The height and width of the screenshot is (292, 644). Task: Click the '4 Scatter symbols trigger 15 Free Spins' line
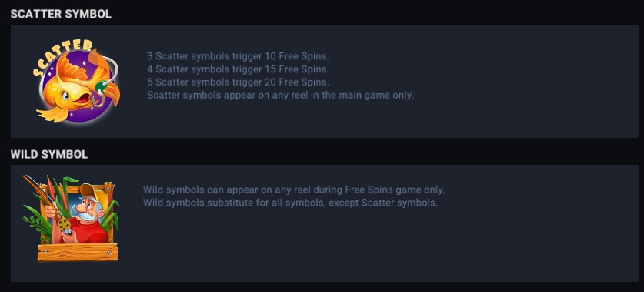tap(239, 69)
